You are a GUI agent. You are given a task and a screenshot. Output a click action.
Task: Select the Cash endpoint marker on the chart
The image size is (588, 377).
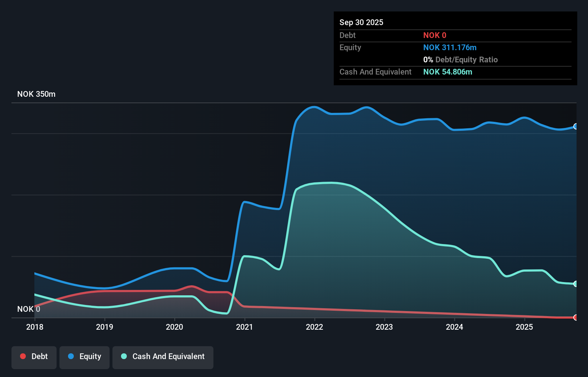pos(575,283)
